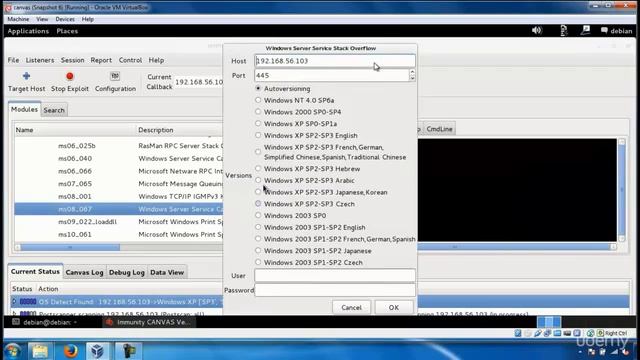Select Windows 2003 SP1-SP2 Czech
The height and width of the screenshot is (360, 640).
(x=258, y=262)
